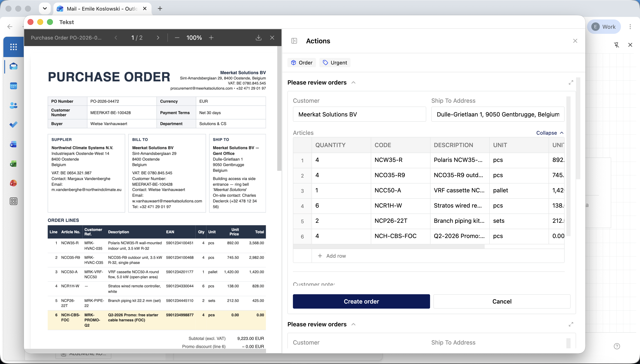The image size is (640, 364).
Task: Click the PDF page indicator 1 / 2
Action: pyautogui.click(x=137, y=38)
